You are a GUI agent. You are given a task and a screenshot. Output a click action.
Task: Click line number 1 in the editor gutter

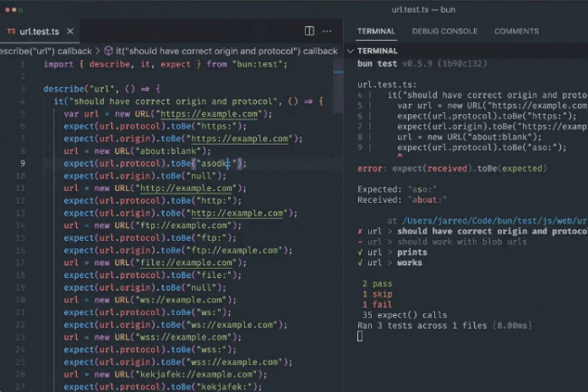22,64
